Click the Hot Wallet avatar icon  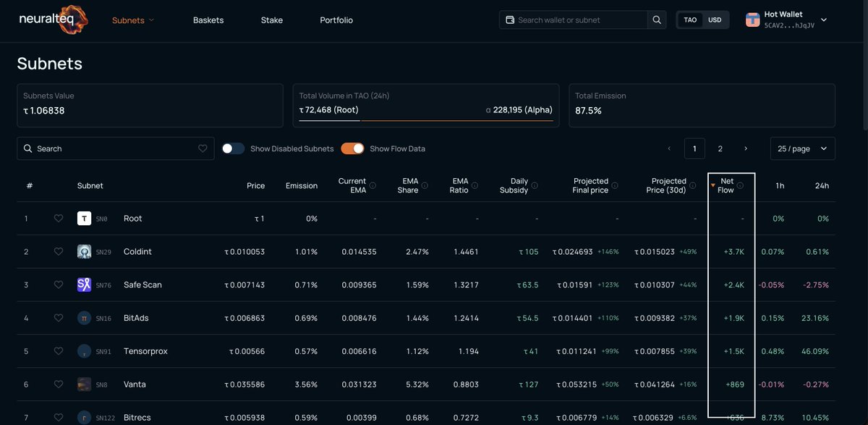[752, 20]
